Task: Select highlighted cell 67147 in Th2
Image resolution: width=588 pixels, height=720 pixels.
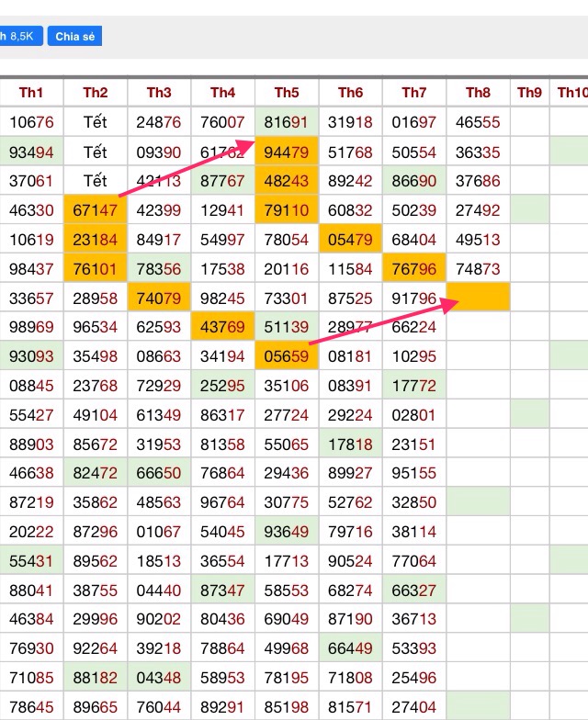Action: (x=96, y=210)
